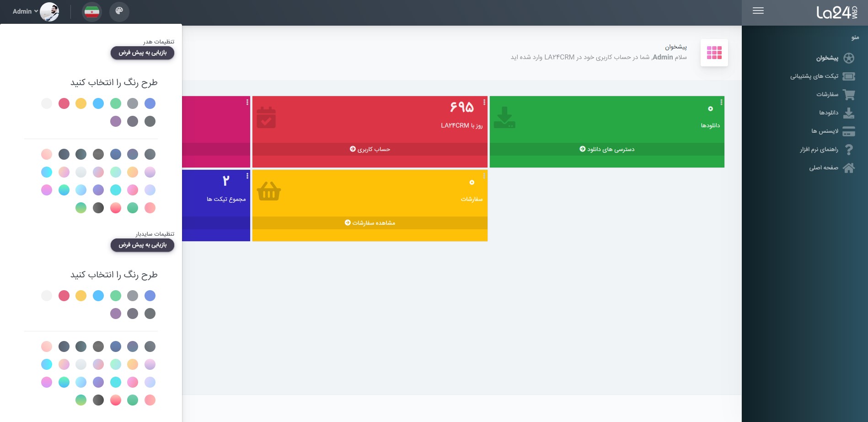Open three-dot menu on blue tickets card
Screen dimensions: 868x422
pos(247,176)
